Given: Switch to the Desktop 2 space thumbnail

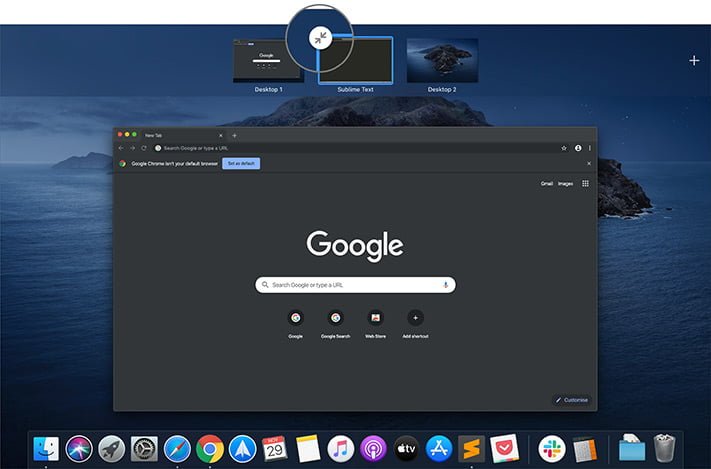Looking at the screenshot, I should pyautogui.click(x=443, y=61).
